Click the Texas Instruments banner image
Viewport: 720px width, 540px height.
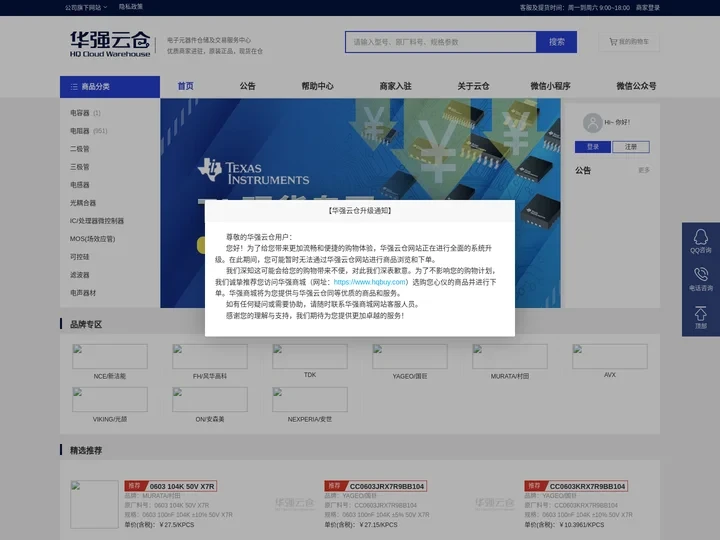tap(360, 149)
